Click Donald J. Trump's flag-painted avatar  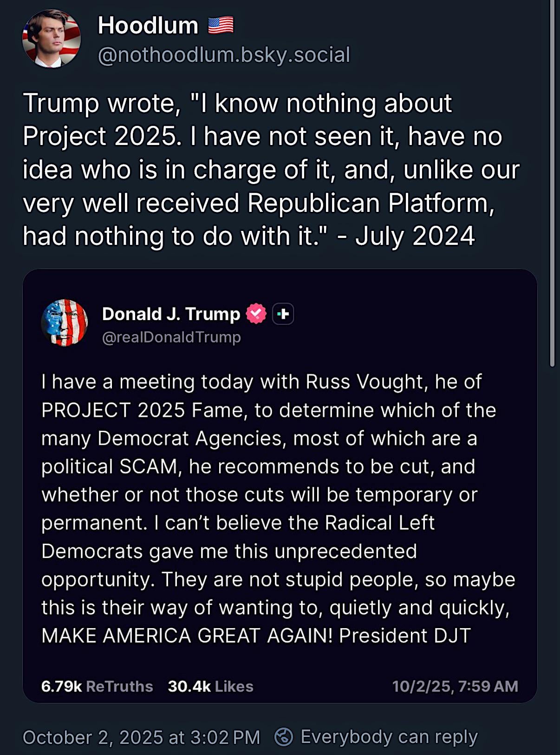point(64,323)
